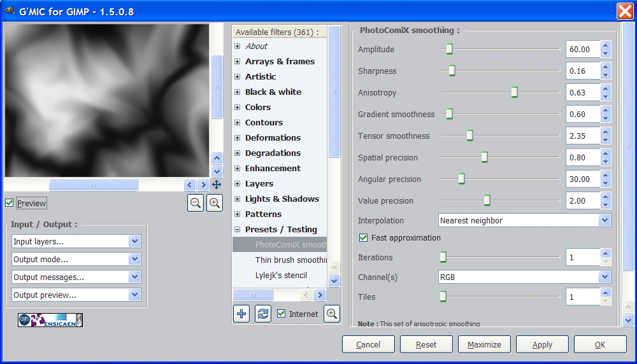Toggle the Preview checkbox
637x364 pixels.
[10, 203]
